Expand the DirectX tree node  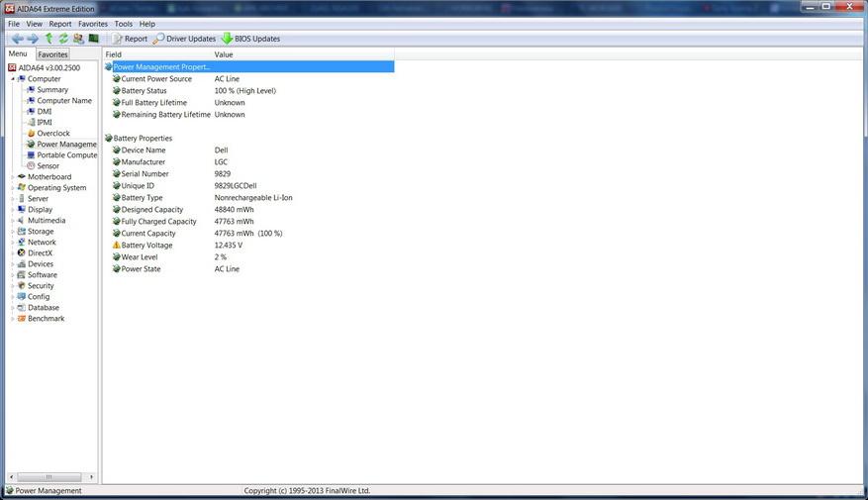pos(13,253)
